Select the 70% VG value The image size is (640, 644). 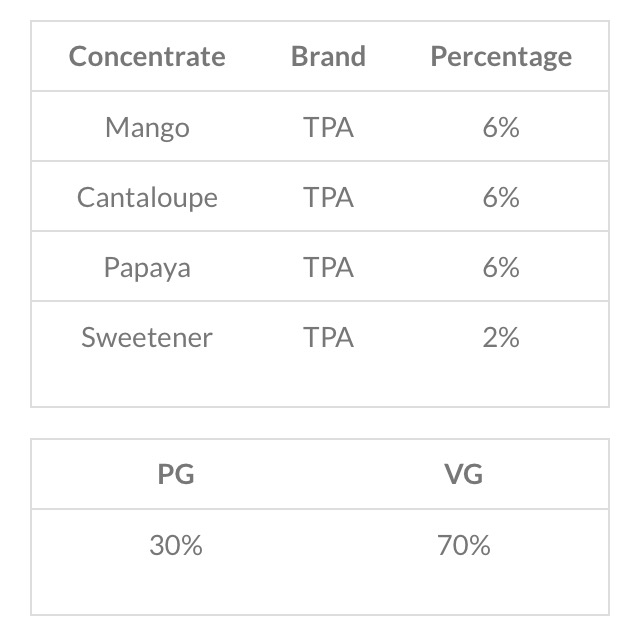[463, 545]
